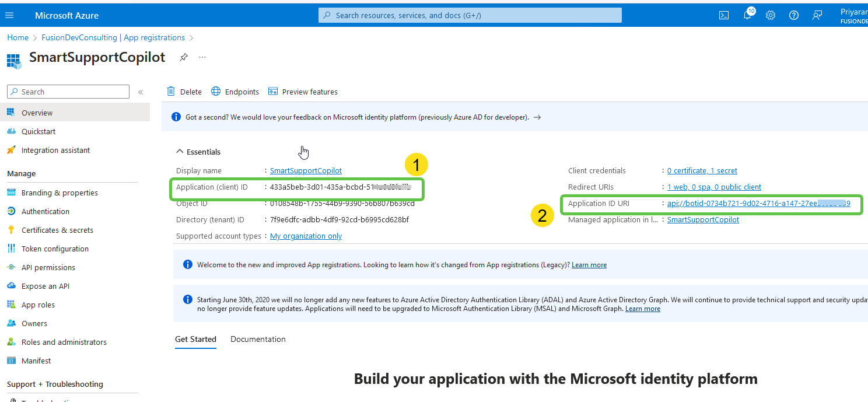The height and width of the screenshot is (402, 868).
Task: Click Preview features in the command bar
Action: pos(303,92)
